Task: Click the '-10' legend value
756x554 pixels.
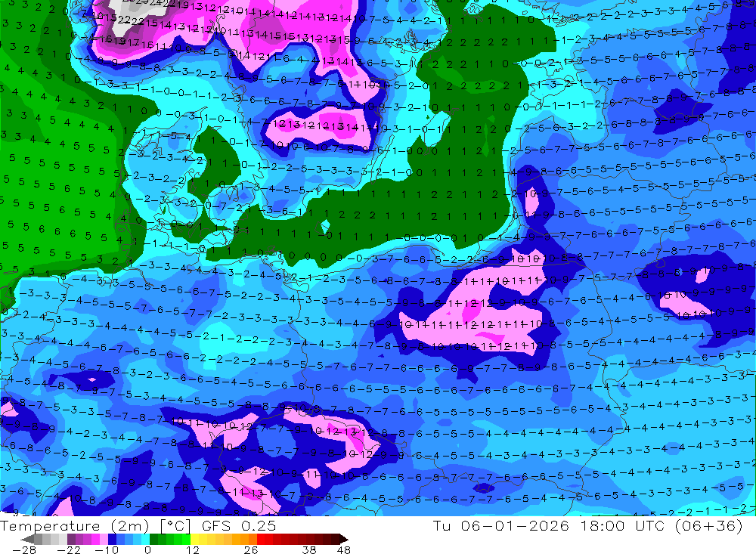Action: 107,549
